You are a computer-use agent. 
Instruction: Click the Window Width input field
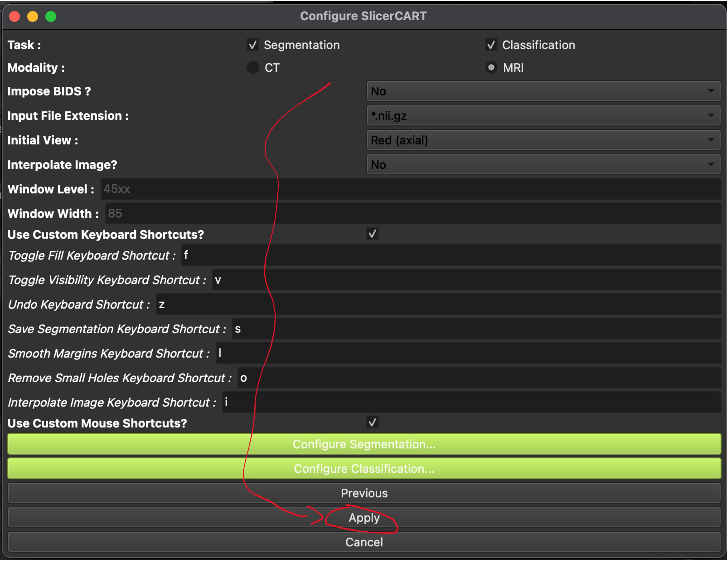click(x=413, y=213)
